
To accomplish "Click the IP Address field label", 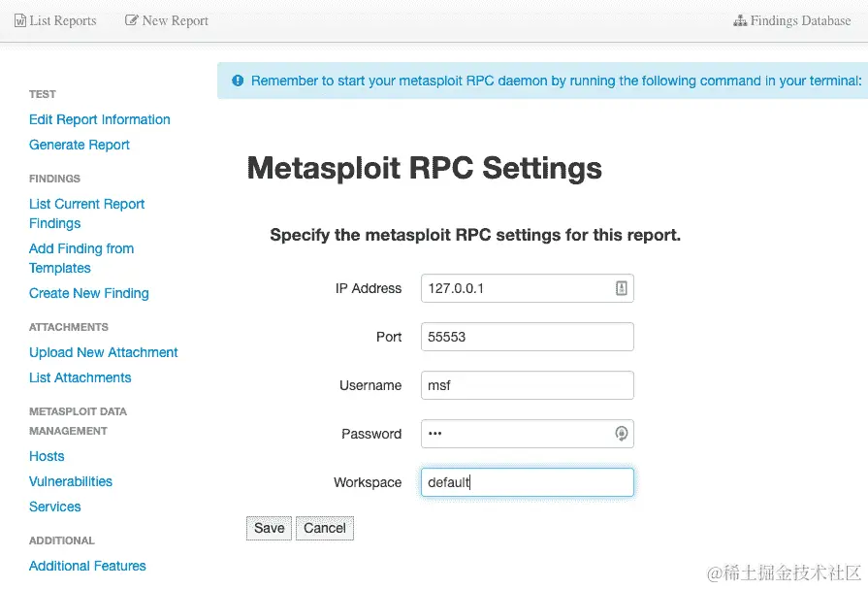I will (x=369, y=289).
